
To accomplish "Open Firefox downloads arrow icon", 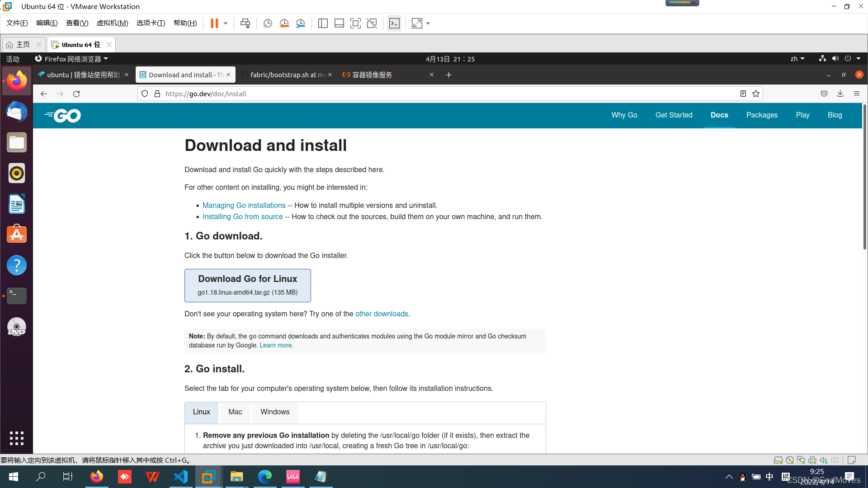I will click(840, 94).
